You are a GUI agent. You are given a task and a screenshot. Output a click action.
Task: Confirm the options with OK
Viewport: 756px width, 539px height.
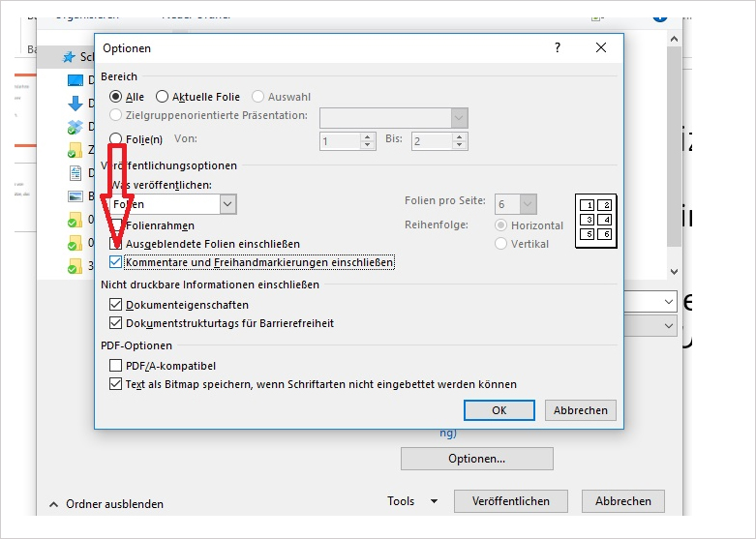499,410
